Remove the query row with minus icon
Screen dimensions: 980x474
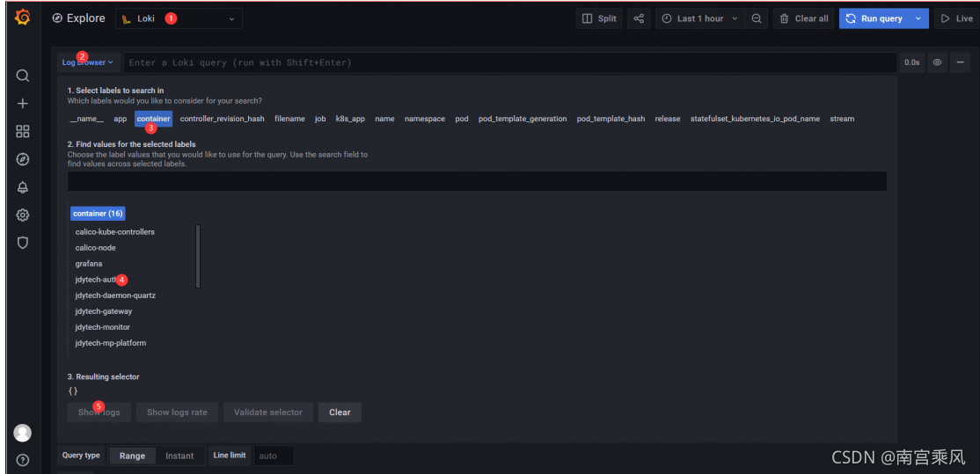tap(960, 62)
